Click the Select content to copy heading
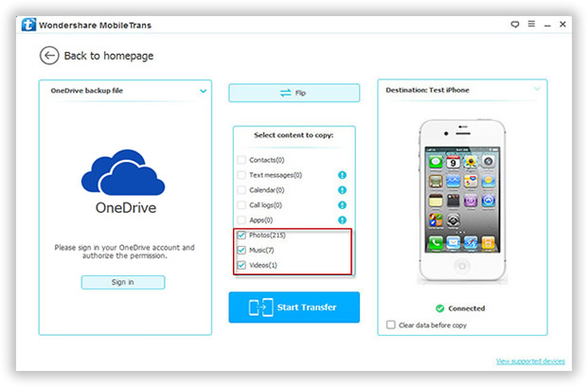This screenshot has width=588, height=387. pyautogui.click(x=294, y=135)
